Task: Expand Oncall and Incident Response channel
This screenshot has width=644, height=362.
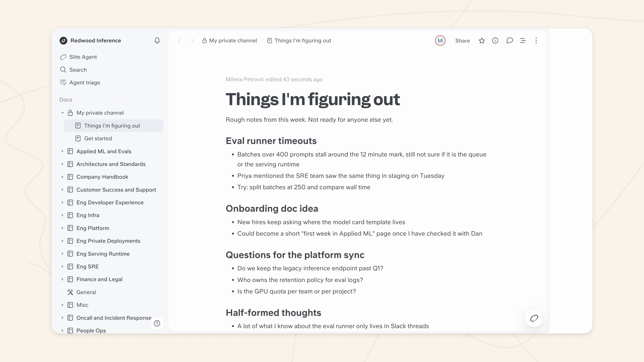Action: (62, 318)
